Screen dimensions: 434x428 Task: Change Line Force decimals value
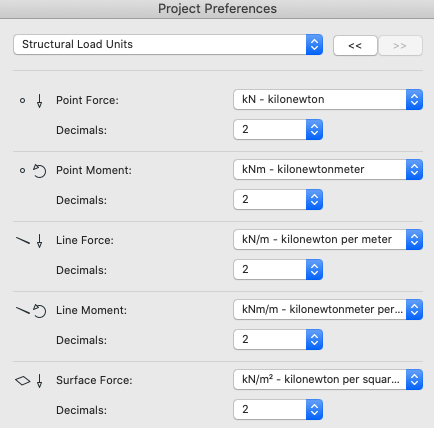[278, 269]
